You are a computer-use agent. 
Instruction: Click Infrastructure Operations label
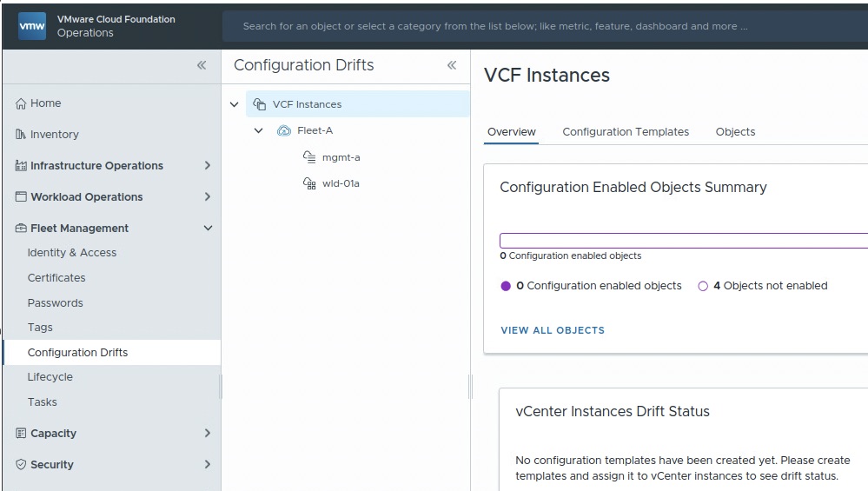[96, 165]
